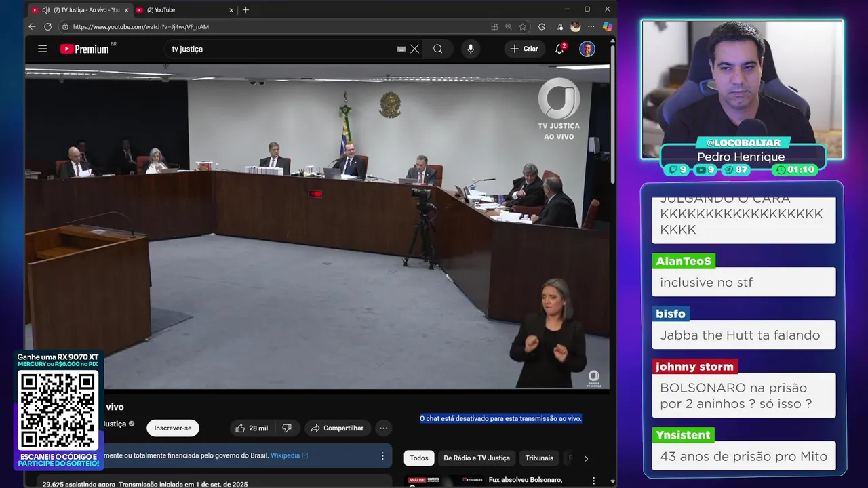Screen dimensions: 868x488
Task: Open browser apps grid icon in address bar
Action: 494,27
